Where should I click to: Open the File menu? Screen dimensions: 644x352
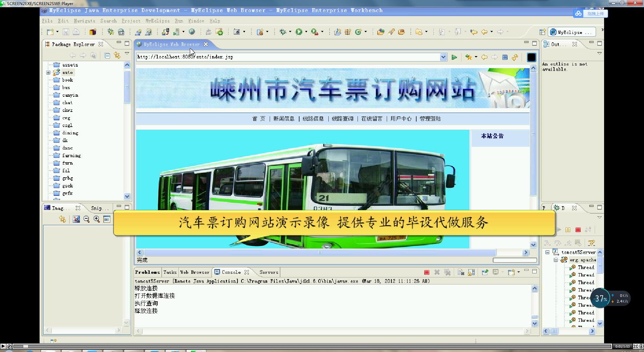(x=47, y=21)
